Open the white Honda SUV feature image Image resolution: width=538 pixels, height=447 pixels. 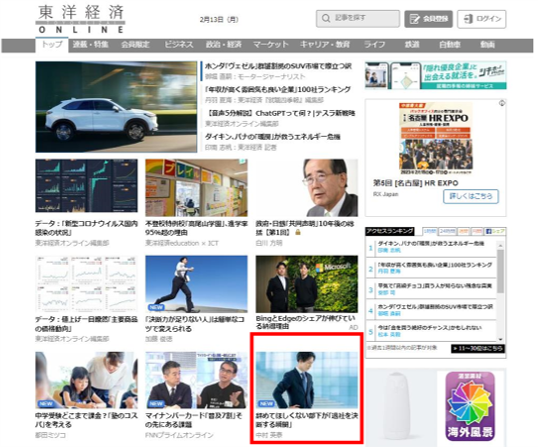[116, 107]
